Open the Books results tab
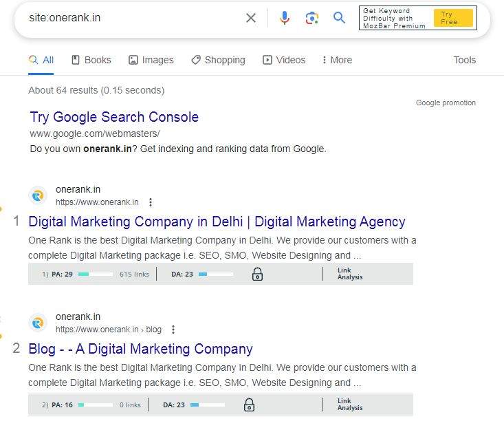 [x=91, y=60]
